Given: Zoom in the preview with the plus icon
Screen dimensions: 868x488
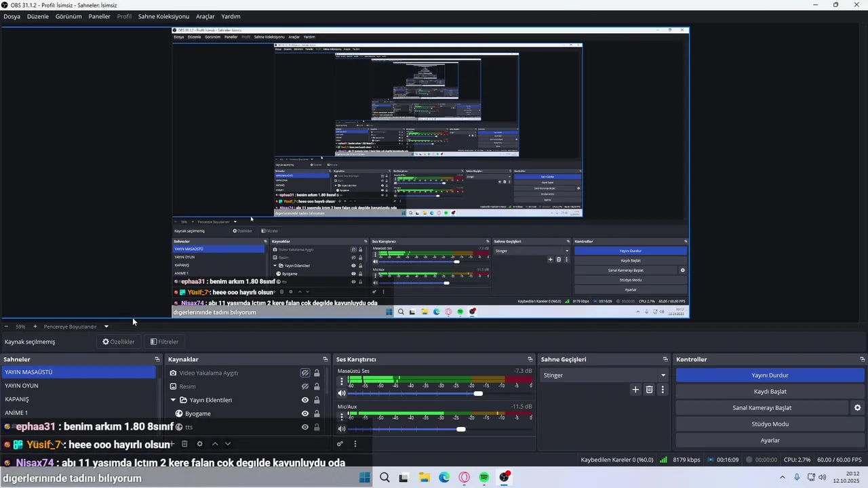Looking at the screenshot, I should [x=35, y=327].
